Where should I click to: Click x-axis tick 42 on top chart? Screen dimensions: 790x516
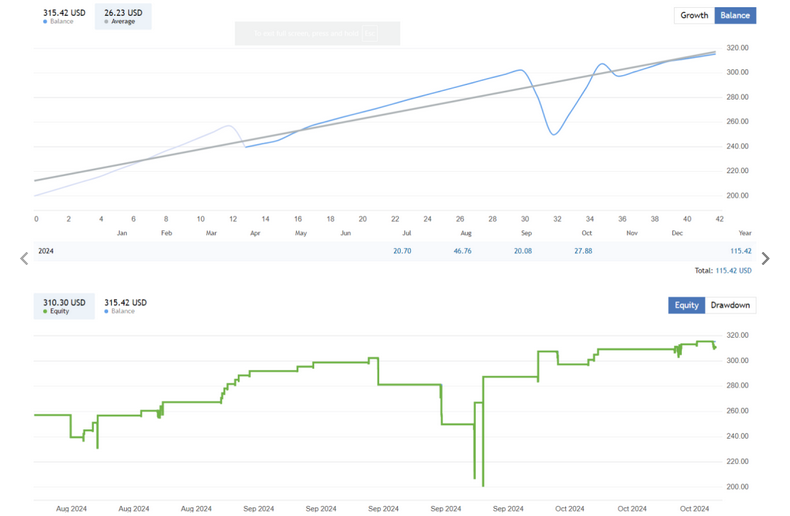pos(719,219)
